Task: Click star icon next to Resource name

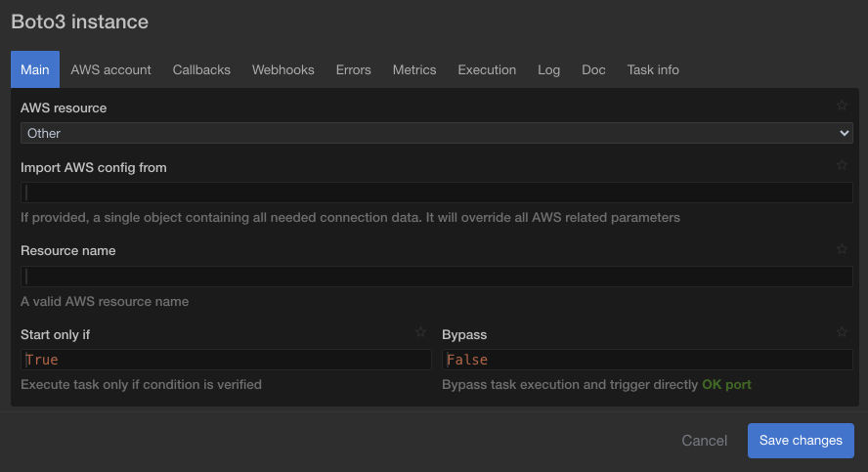Action: [x=842, y=249]
